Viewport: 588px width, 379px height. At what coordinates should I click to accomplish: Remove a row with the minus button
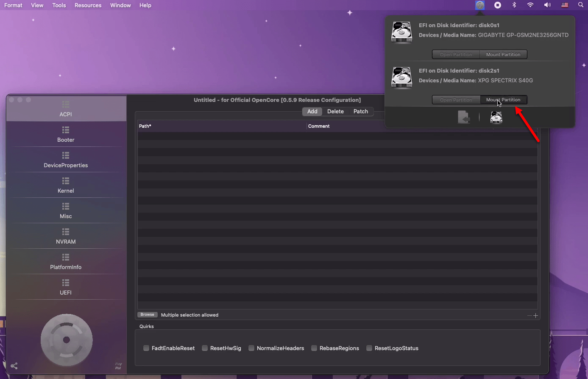(x=529, y=315)
